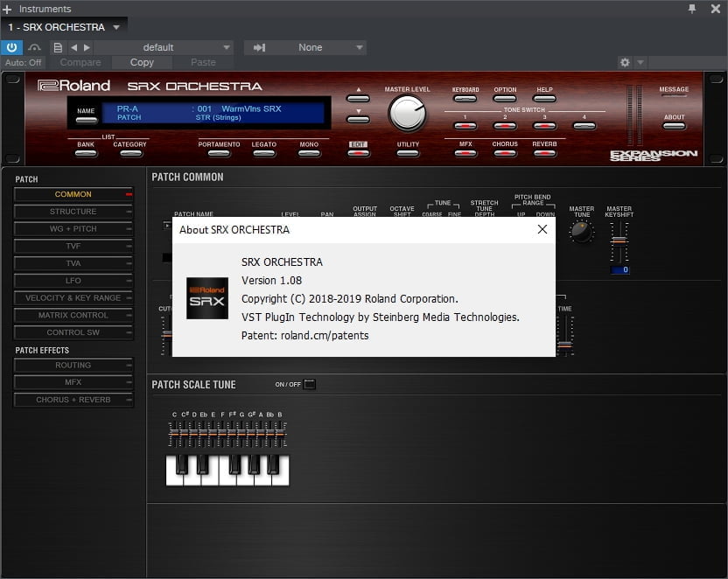
Task: Load next preset with right arrow
Action: 87,47
